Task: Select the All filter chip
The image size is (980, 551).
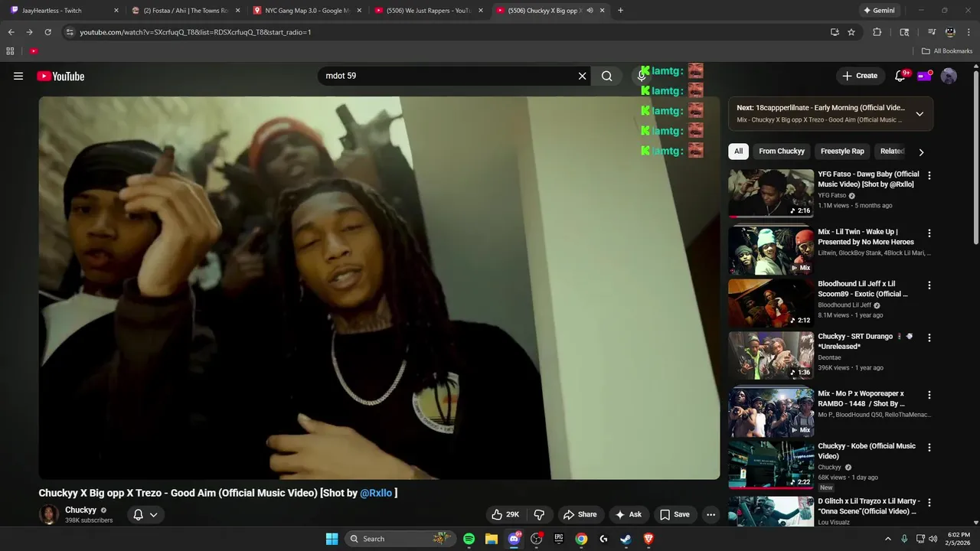Action: coord(738,152)
